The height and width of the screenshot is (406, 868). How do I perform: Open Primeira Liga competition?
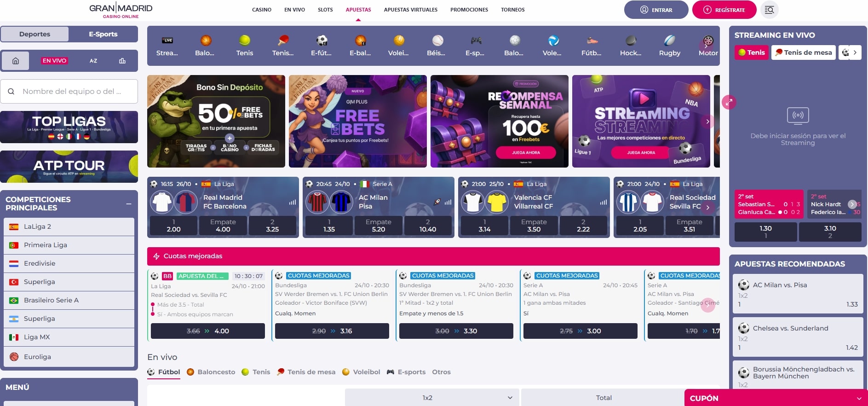(69, 245)
